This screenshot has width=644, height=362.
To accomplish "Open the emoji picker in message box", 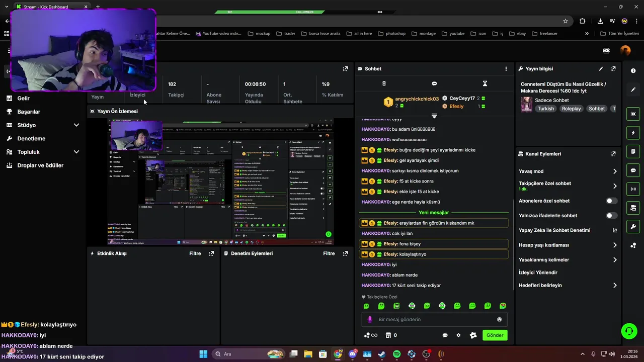I will (x=499, y=319).
